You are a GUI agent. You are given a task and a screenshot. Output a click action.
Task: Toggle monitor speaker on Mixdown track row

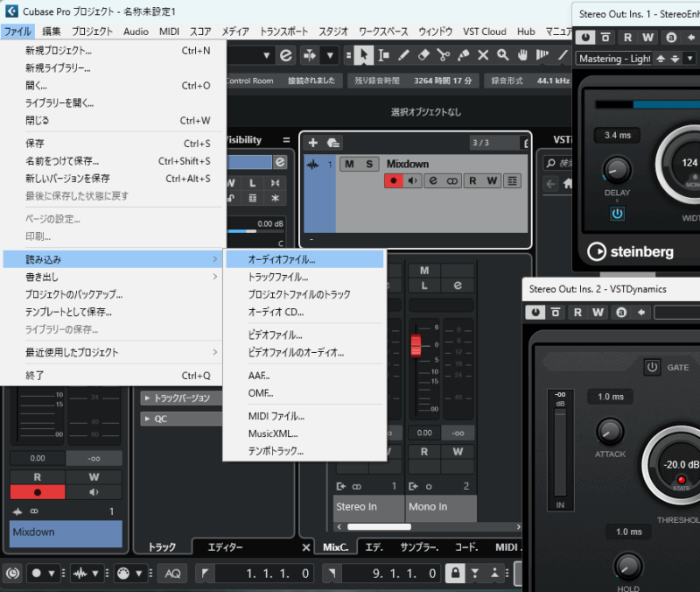(x=412, y=180)
